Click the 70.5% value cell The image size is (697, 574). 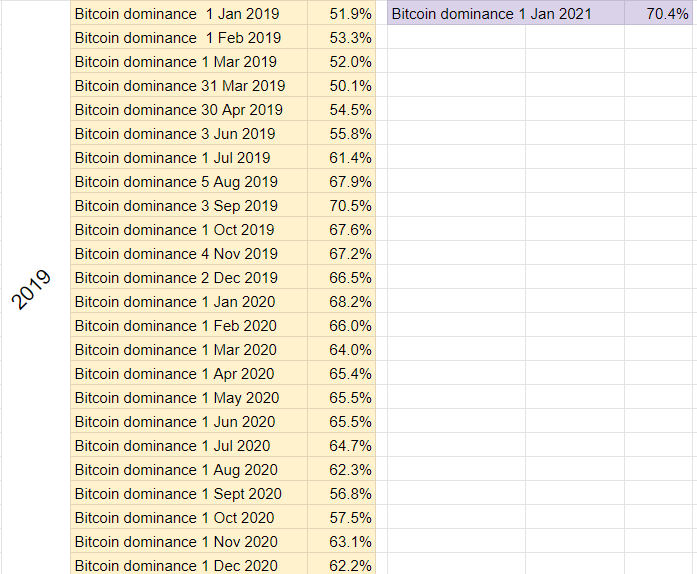point(341,205)
